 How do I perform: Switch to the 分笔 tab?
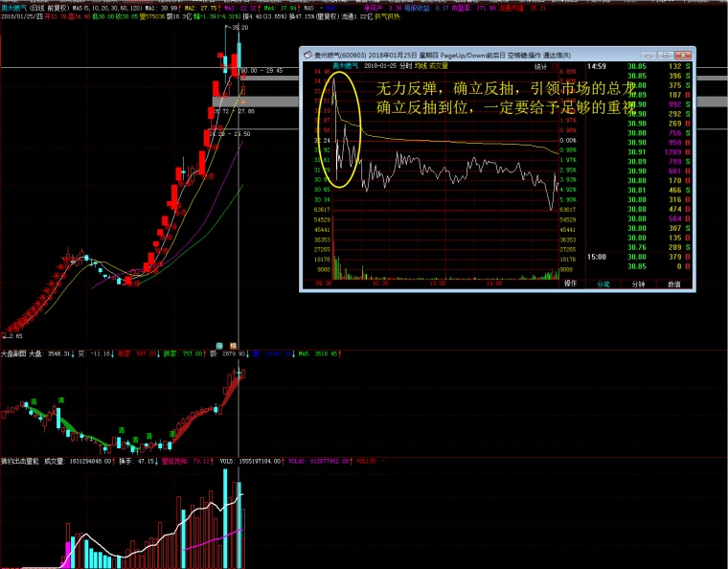coord(603,284)
